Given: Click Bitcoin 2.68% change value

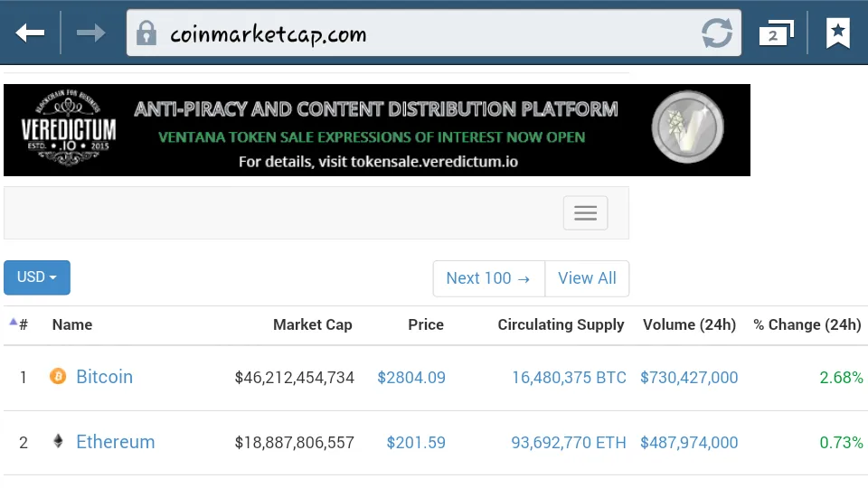Looking at the screenshot, I should (x=842, y=378).
